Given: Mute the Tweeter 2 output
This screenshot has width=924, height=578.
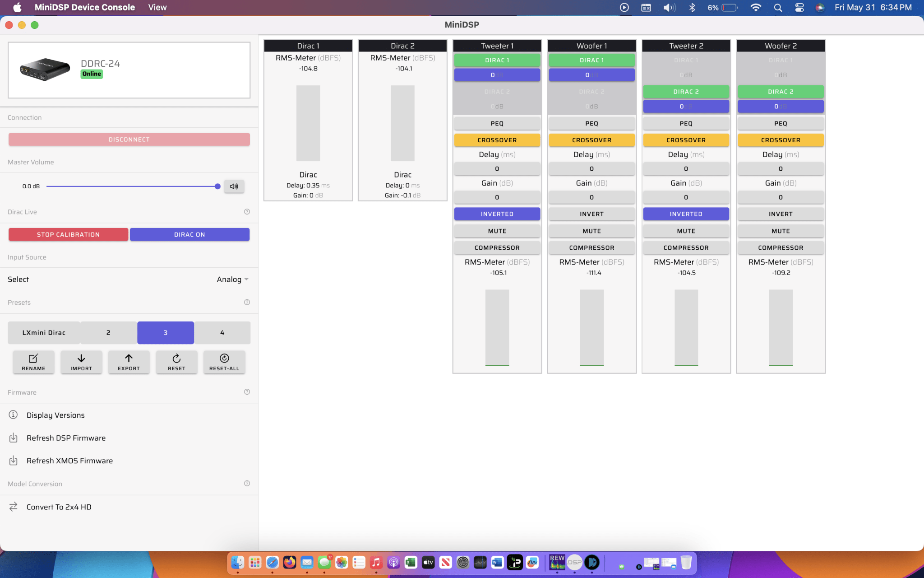Looking at the screenshot, I should tap(686, 231).
